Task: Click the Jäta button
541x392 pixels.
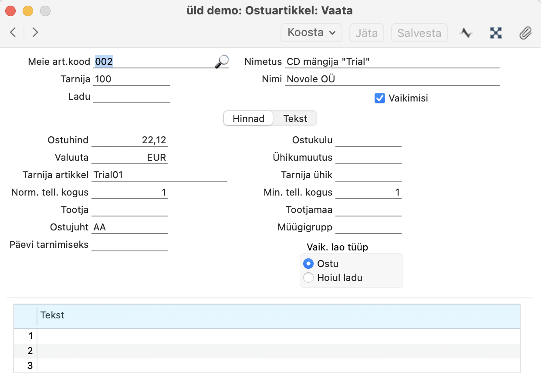Action: (x=366, y=33)
